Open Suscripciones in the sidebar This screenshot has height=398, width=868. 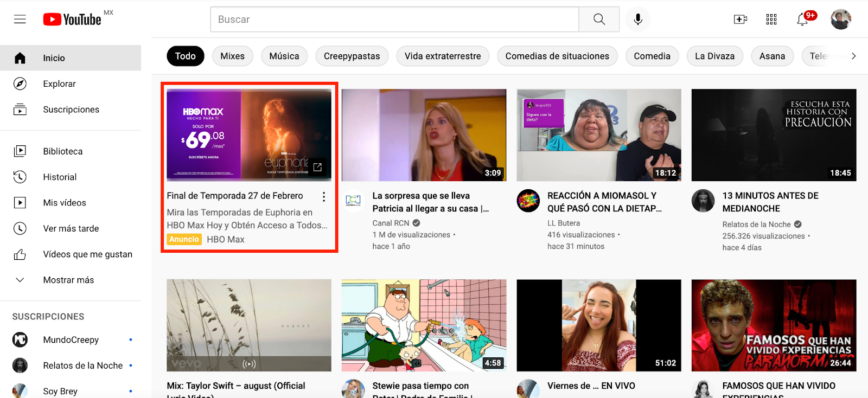(71, 110)
